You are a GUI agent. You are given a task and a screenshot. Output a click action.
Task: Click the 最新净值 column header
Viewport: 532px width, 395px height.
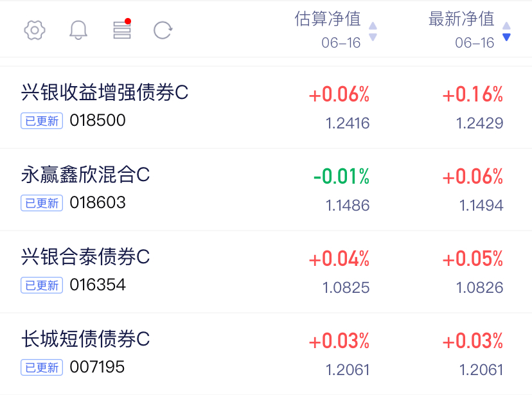pyautogui.click(x=461, y=19)
